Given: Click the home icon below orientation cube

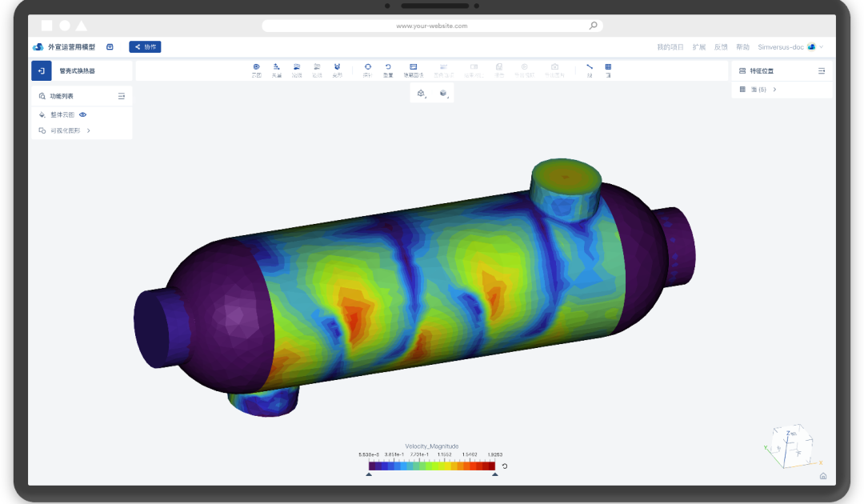Looking at the screenshot, I should (822, 476).
